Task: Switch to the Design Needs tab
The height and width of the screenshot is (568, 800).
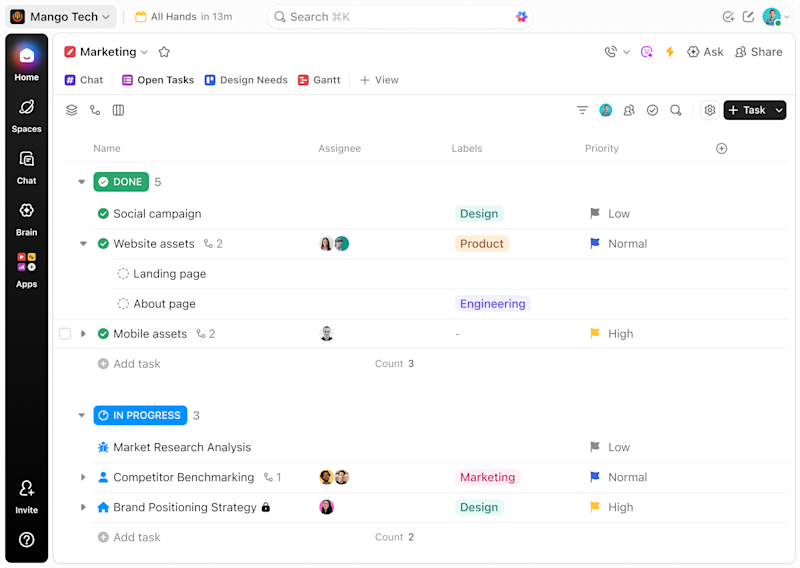Action: pos(246,80)
